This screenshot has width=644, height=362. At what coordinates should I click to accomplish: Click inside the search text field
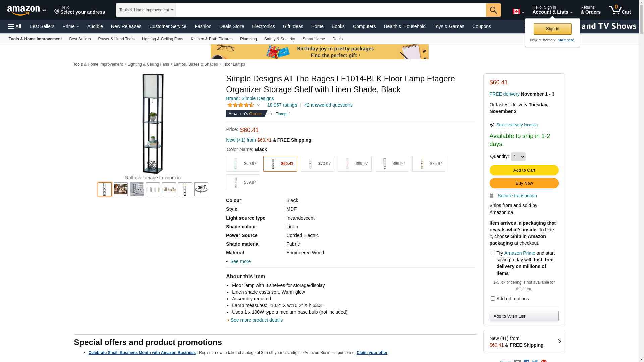pos(331,10)
